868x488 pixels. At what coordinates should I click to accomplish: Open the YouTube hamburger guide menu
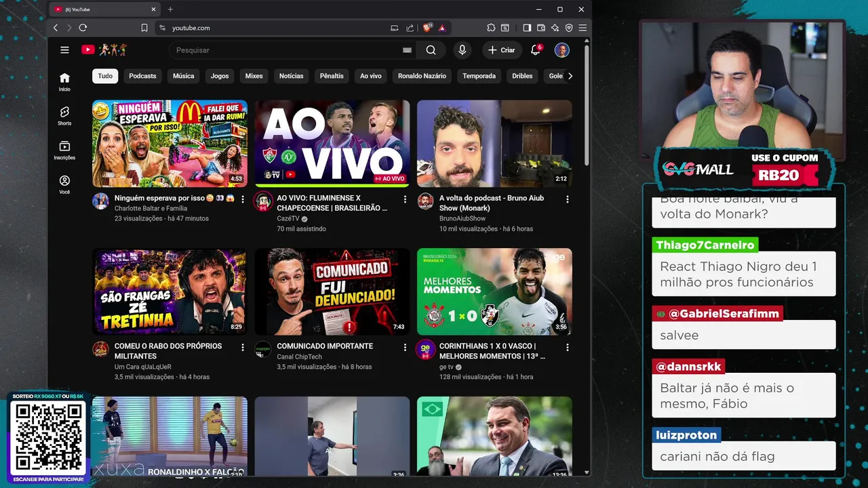64,50
